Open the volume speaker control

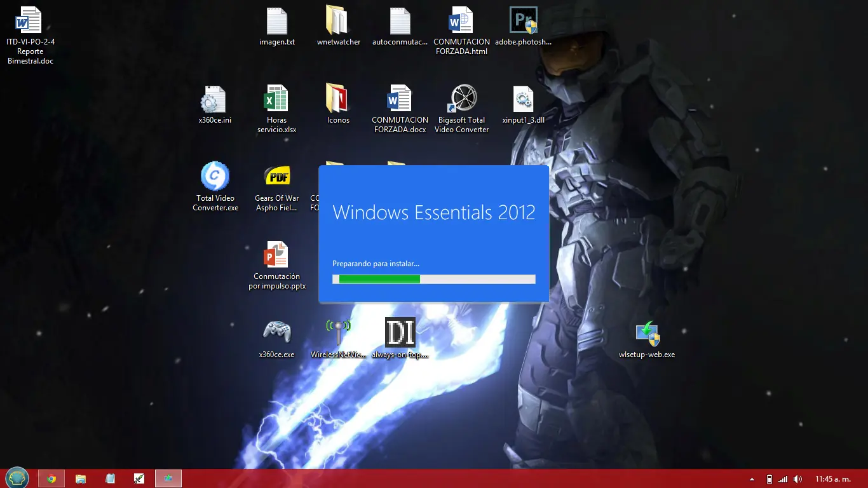click(797, 479)
